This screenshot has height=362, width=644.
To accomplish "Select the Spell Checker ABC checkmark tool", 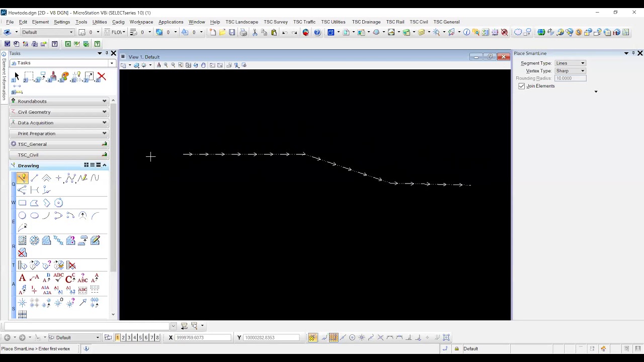I will click(58, 278).
